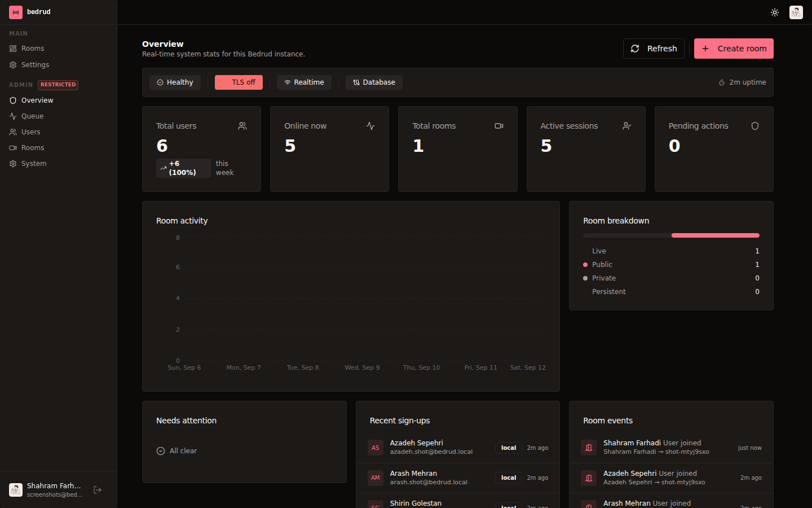This screenshot has height=508, width=812.
Task: Toggle the light/dark theme sun icon
Action: [775, 12]
